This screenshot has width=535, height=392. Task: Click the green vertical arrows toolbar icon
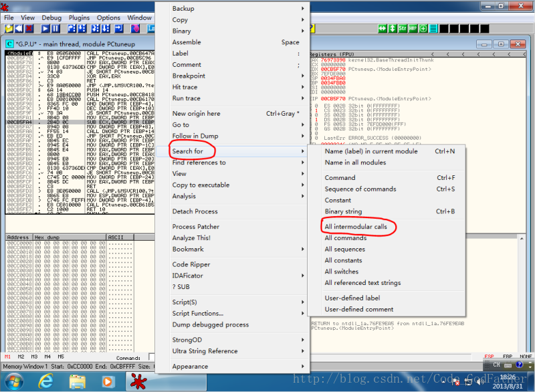point(393,29)
